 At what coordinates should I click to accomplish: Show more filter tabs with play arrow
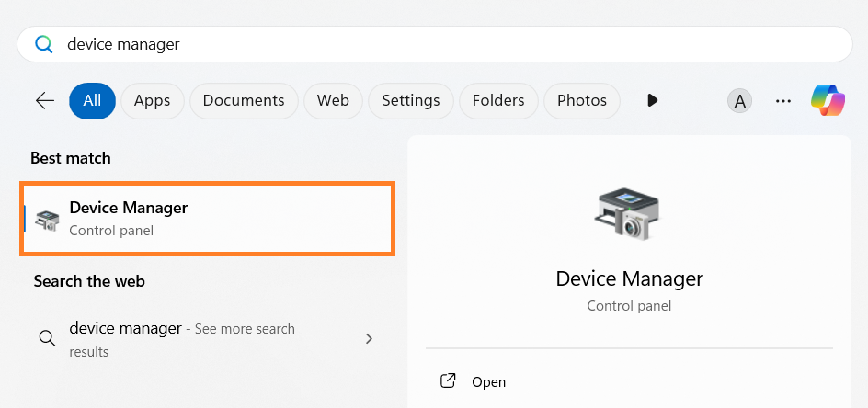[x=652, y=100]
